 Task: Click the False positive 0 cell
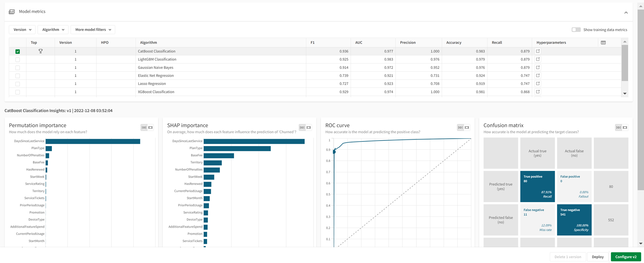(x=574, y=186)
